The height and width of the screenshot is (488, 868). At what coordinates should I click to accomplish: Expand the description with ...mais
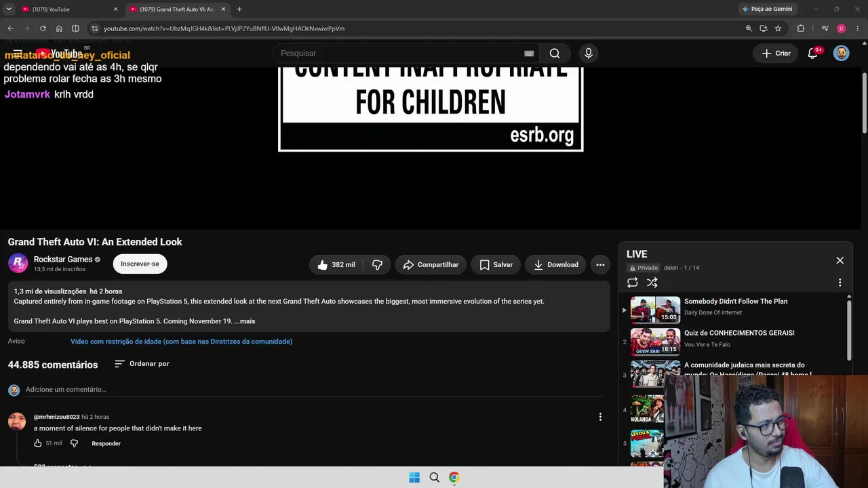click(245, 321)
